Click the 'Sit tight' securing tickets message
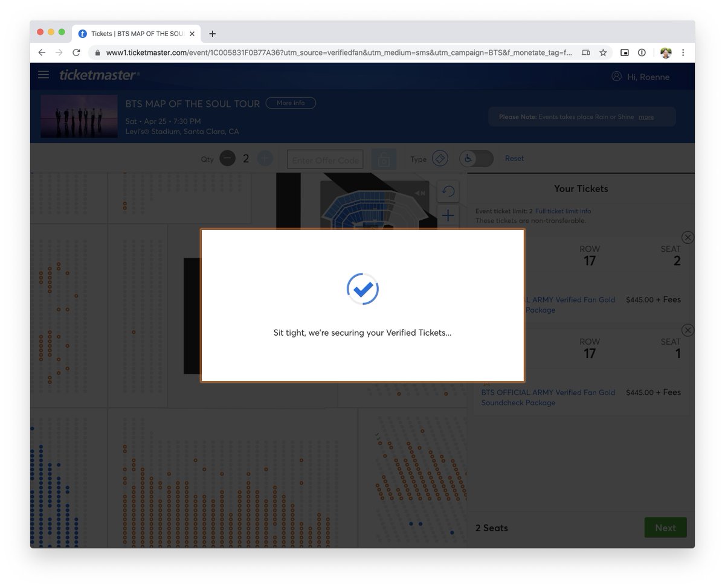 [362, 333]
